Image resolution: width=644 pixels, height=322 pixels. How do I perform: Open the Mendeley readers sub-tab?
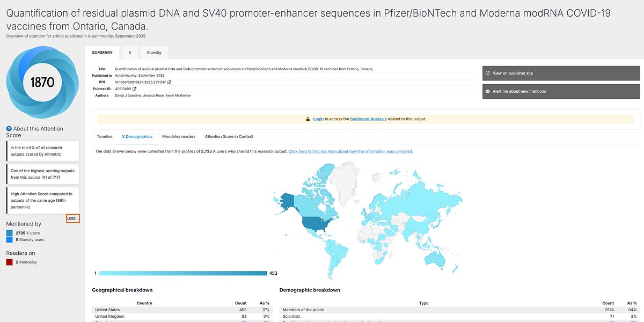[x=179, y=137]
